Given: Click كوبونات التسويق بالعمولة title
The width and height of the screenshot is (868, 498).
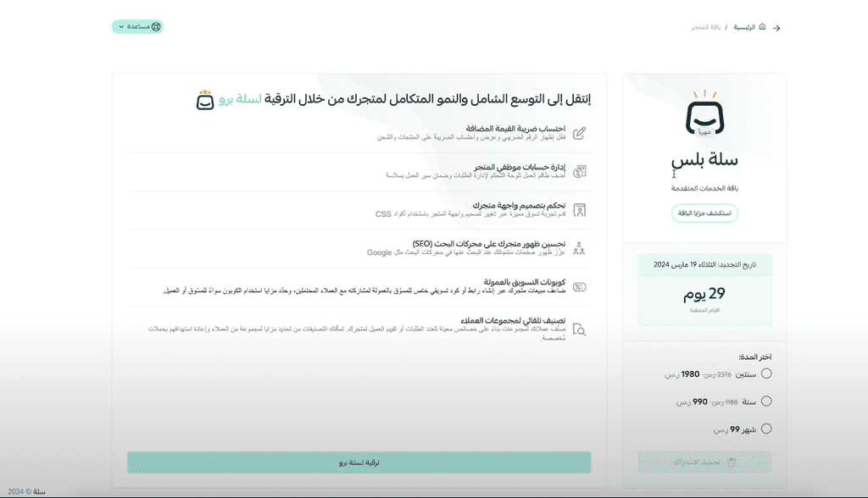Looking at the screenshot, I should (524, 282).
